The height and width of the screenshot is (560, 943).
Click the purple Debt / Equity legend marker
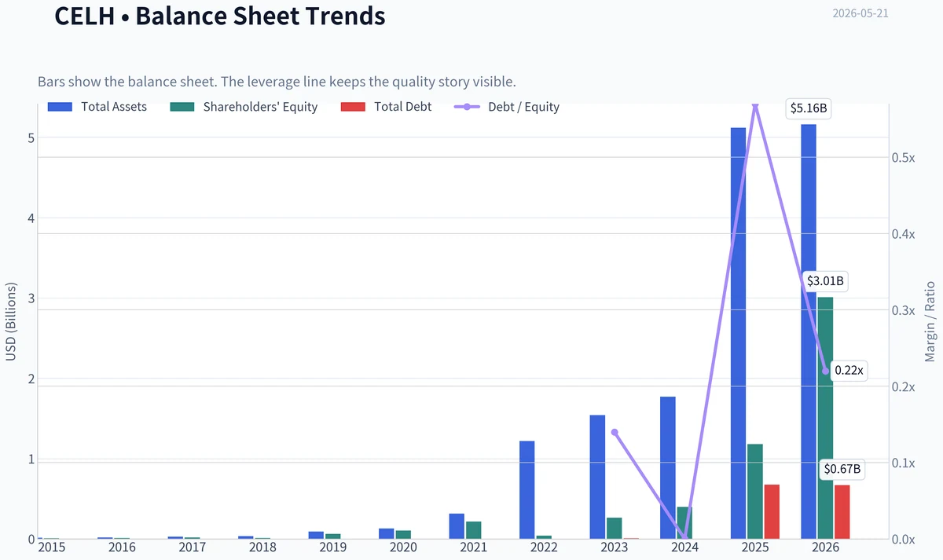coord(467,107)
